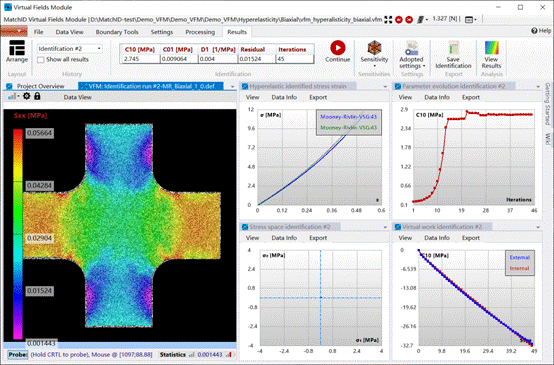
Task: Toggle the lock icon in Data View toolbar
Action: click(37, 96)
